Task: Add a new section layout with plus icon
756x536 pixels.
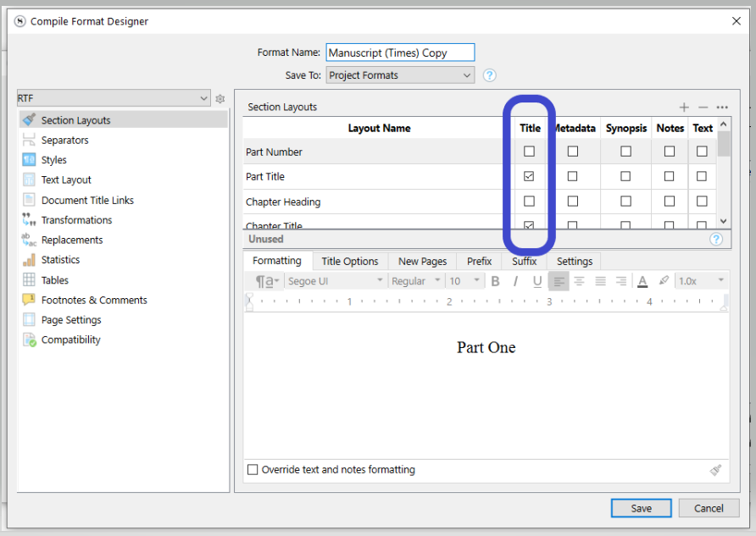Action: click(x=684, y=107)
